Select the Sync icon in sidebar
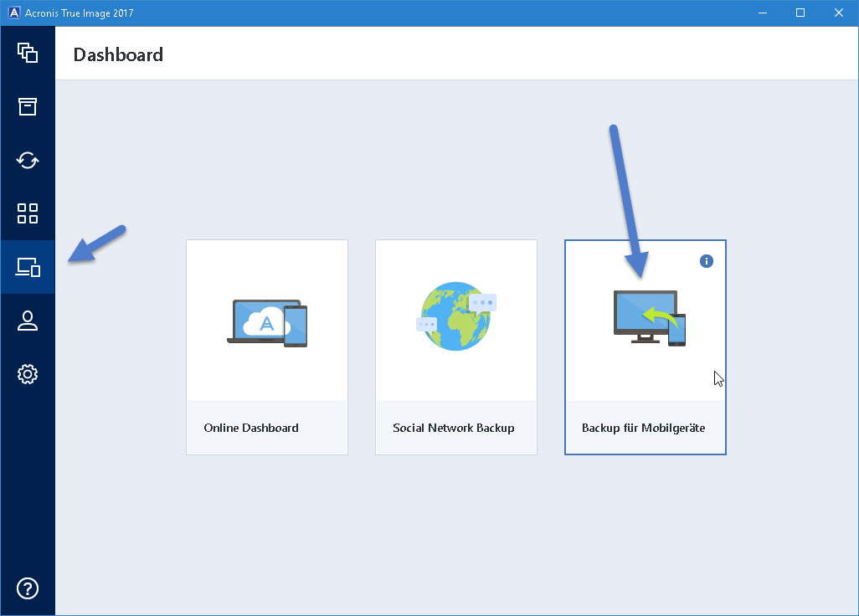This screenshot has width=859, height=616. click(28, 160)
